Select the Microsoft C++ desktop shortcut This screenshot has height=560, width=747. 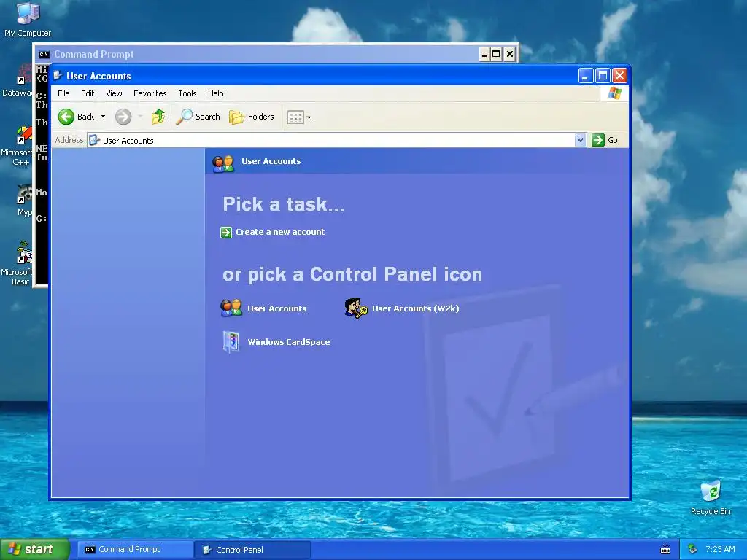tap(16, 147)
